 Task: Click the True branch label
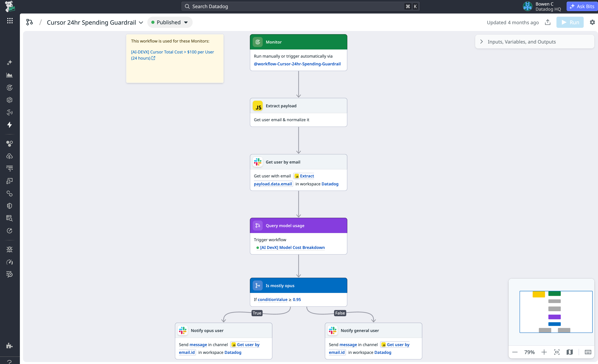pyautogui.click(x=257, y=313)
